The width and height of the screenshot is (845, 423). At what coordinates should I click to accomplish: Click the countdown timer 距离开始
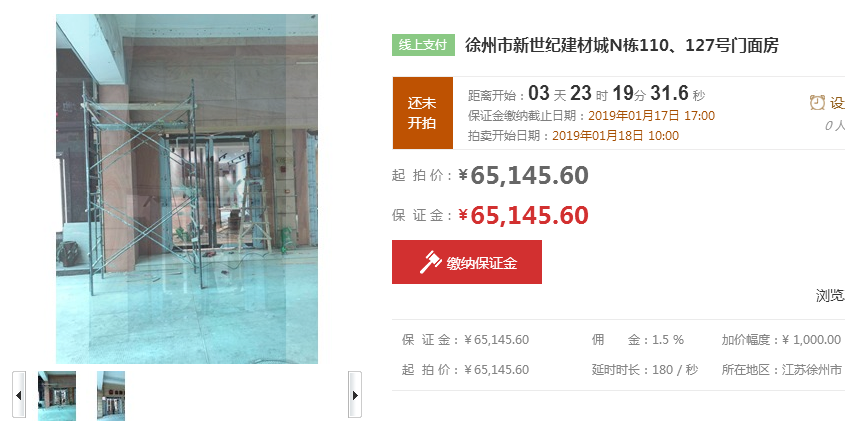(x=586, y=94)
